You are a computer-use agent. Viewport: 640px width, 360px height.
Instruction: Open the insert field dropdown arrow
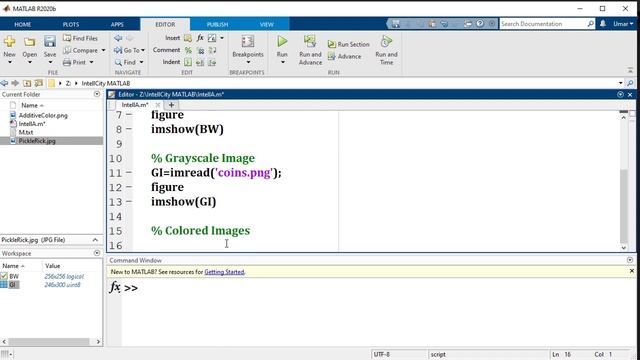click(222, 38)
